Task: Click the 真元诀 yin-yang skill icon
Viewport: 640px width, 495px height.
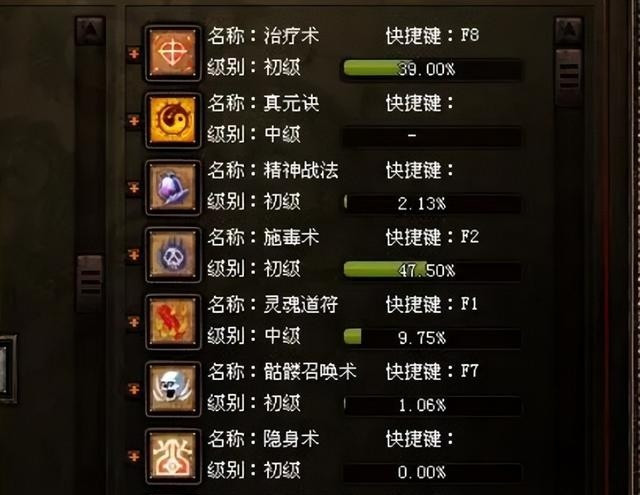Action: [173, 120]
